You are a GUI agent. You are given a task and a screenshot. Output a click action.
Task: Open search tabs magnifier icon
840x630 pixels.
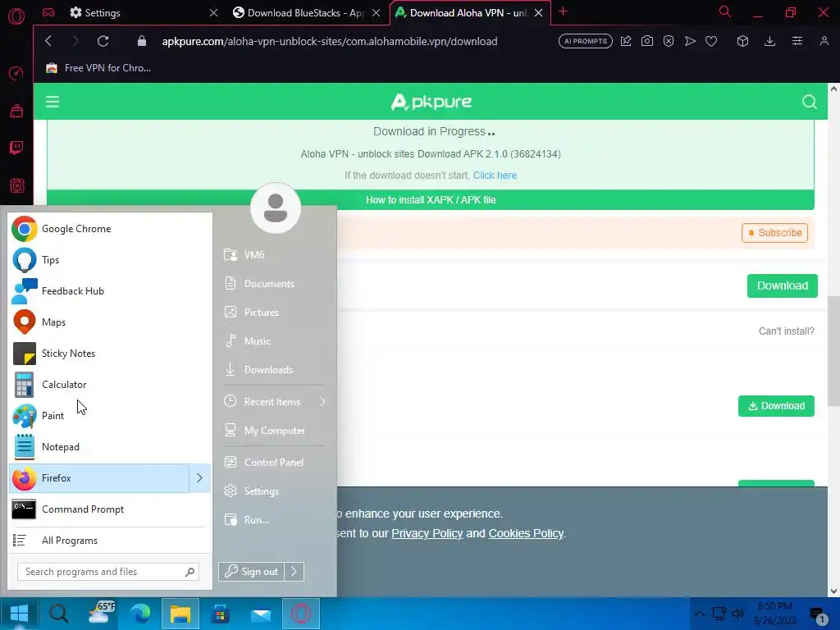tap(725, 11)
